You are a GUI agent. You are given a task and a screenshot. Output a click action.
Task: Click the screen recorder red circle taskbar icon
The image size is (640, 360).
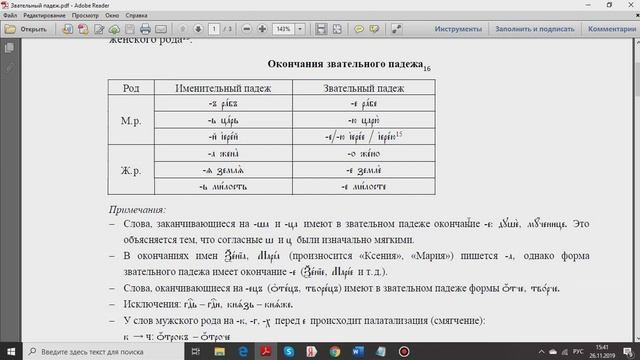pyautogui.click(x=404, y=351)
